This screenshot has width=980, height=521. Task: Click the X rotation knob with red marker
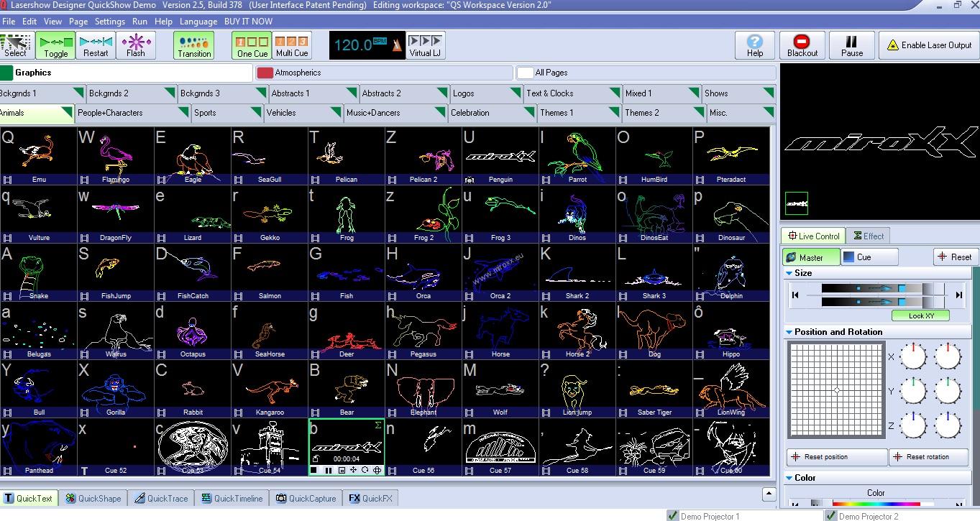[x=914, y=356]
